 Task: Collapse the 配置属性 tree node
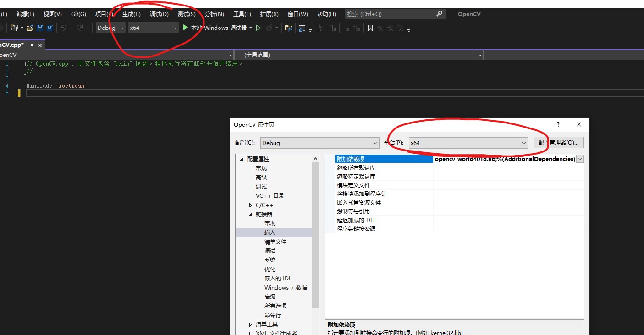pos(242,159)
